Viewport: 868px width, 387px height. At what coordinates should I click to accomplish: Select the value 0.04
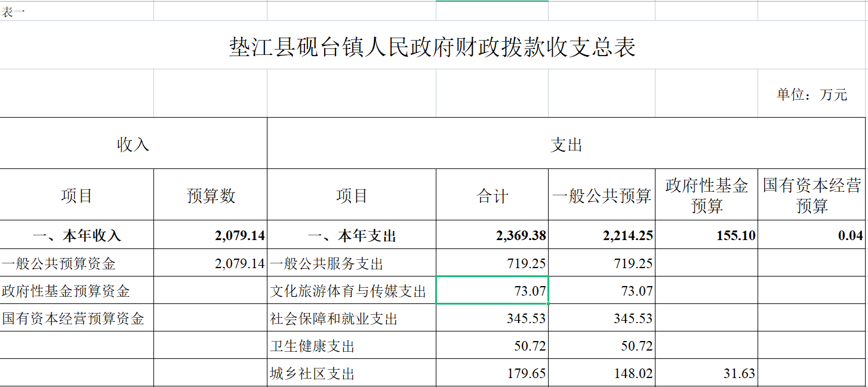click(x=851, y=235)
